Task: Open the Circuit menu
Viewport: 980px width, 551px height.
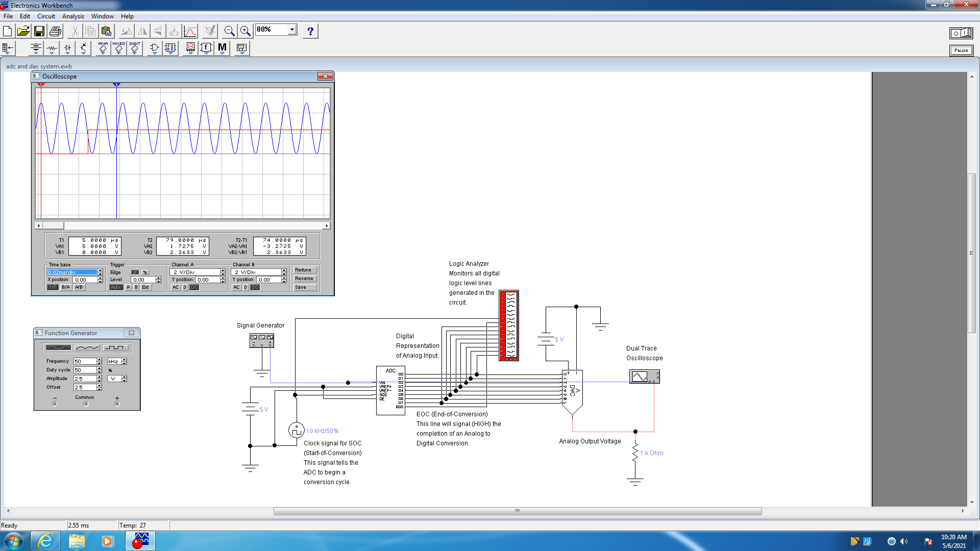Action: [x=46, y=16]
